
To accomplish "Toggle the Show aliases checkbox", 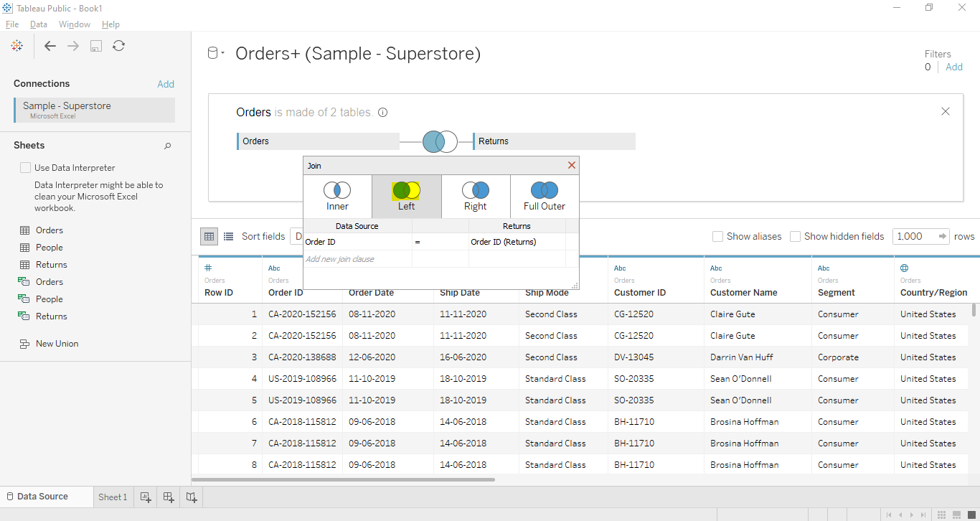I will coord(717,236).
